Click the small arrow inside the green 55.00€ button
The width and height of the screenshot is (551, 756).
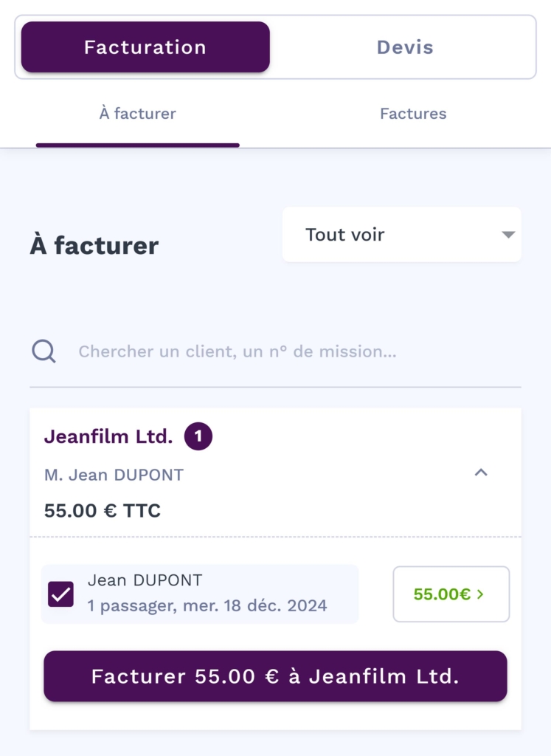coord(481,594)
